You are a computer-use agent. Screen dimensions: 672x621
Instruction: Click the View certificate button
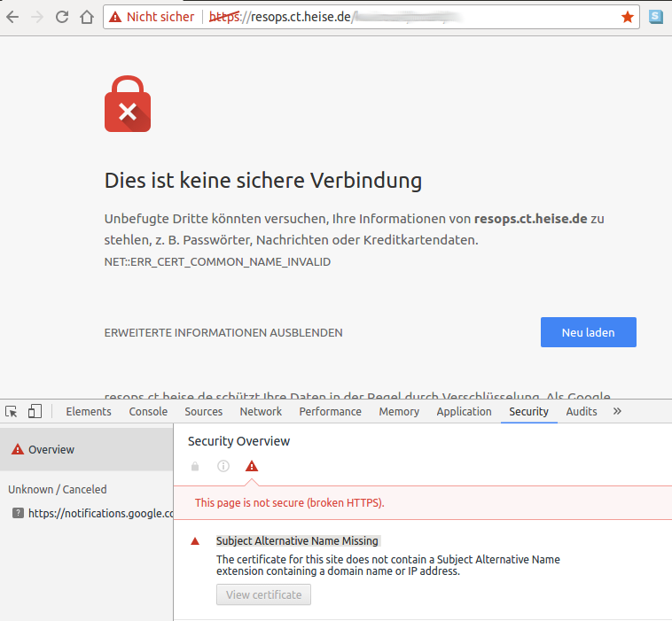click(263, 595)
